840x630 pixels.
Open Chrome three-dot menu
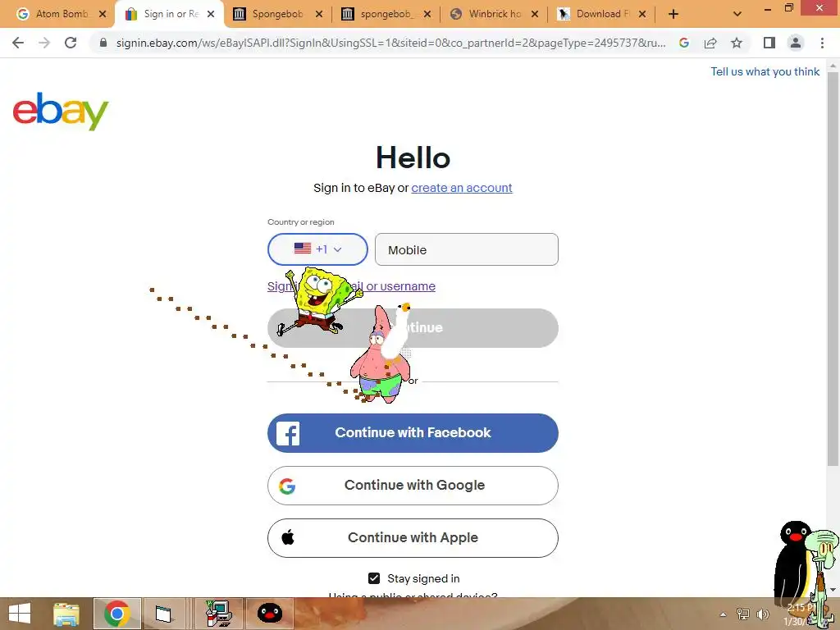click(822, 43)
